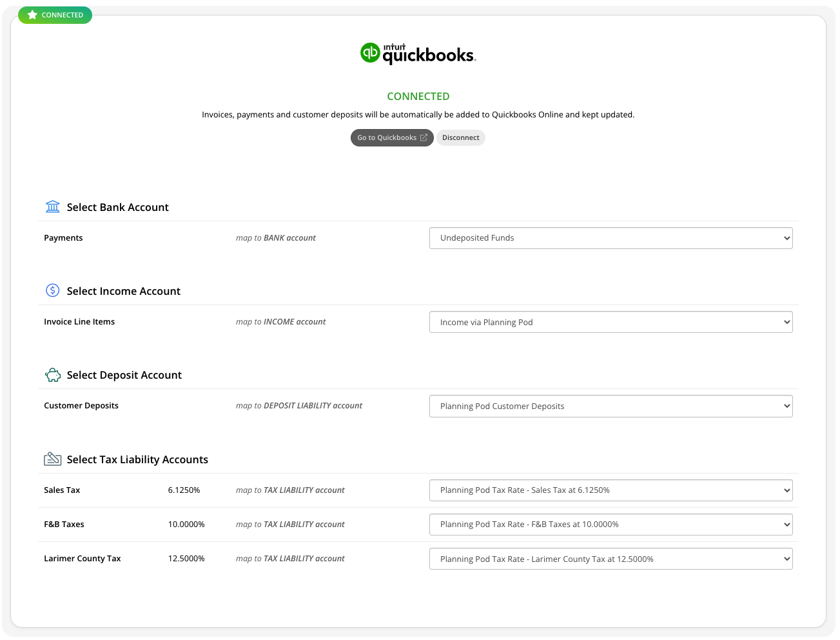Click the 'map to INCOME account' text
The height and width of the screenshot is (640, 840).
280,322
